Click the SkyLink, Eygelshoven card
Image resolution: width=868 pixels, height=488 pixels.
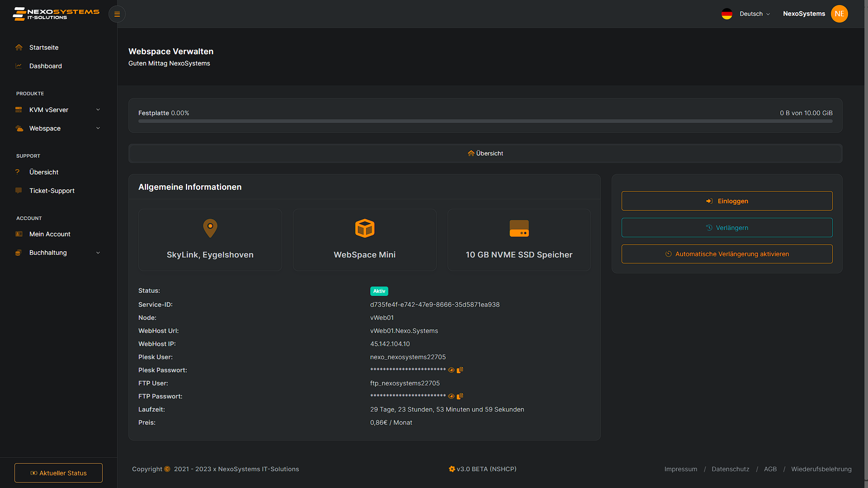[x=210, y=240]
